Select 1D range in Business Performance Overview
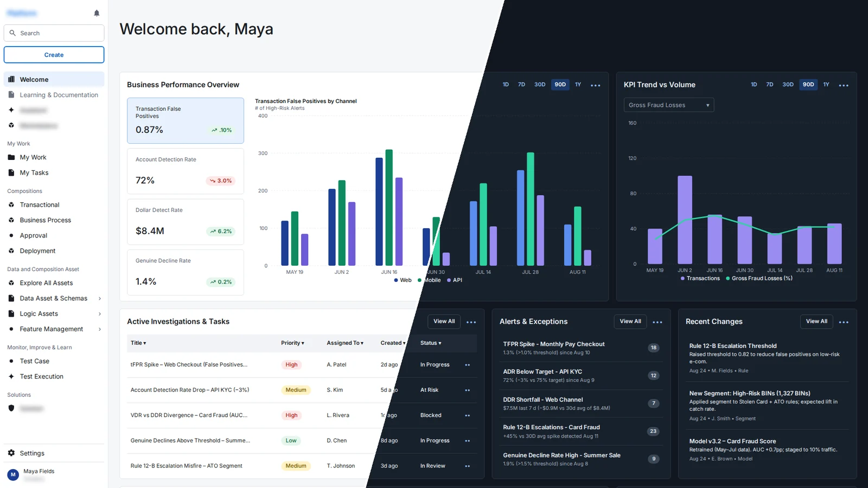Image resolution: width=868 pixels, height=488 pixels. [x=506, y=85]
